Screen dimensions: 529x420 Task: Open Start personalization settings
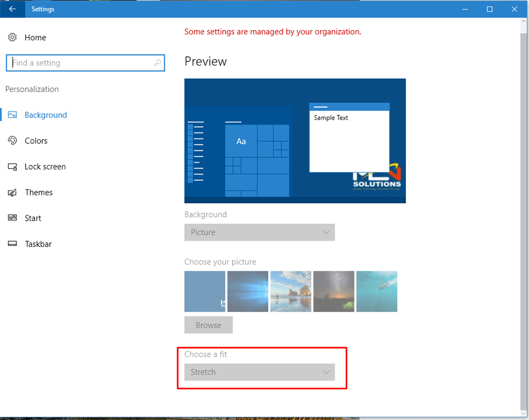tap(33, 218)
